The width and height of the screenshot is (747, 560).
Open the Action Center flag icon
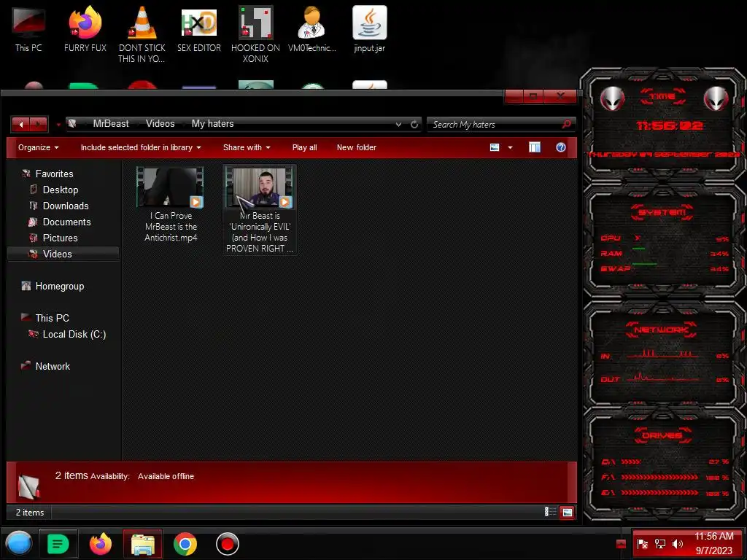pos(642,544)
